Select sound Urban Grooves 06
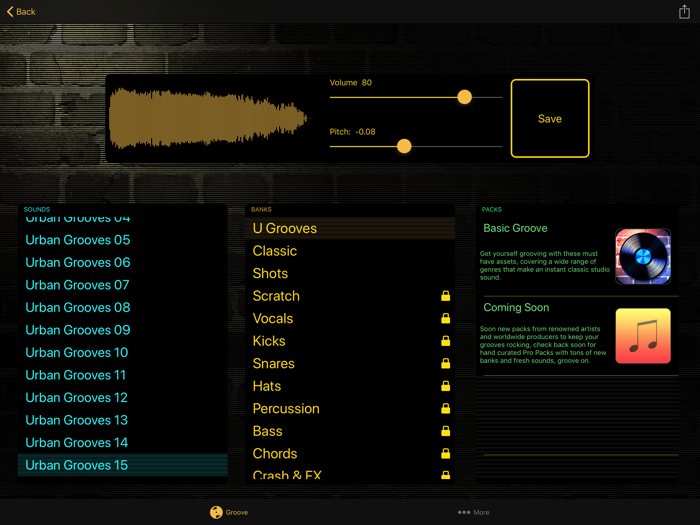700x525 pixels. pyautogui.click(x=123, y=262)
